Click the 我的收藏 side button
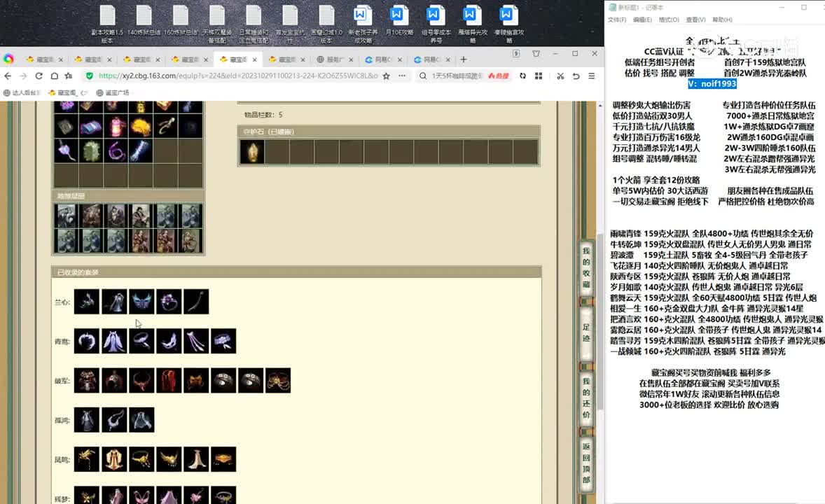Image resolution: width=825 pixels, height=504 pixels. coord(586,268)
